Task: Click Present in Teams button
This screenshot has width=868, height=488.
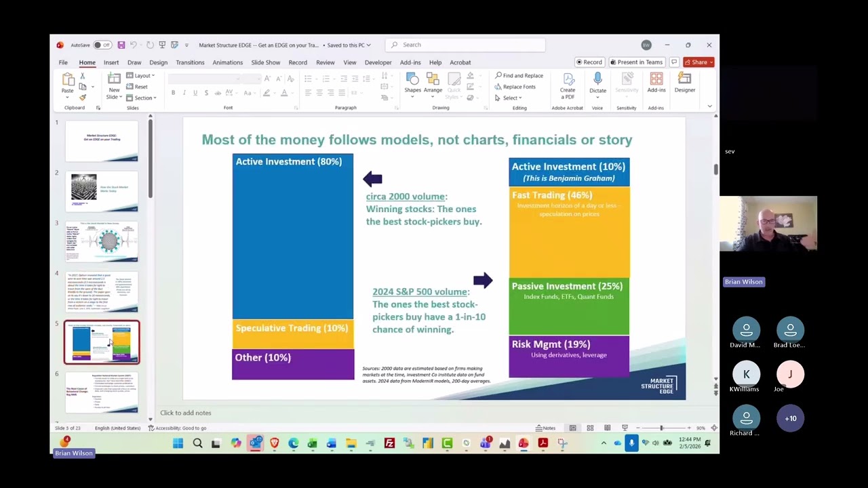Action: click(x=636, y=62)
